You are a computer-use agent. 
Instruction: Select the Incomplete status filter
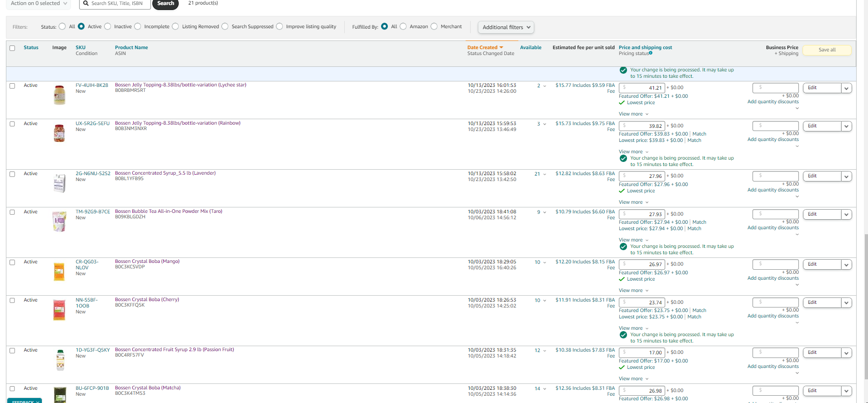click(x=138, y=26)
